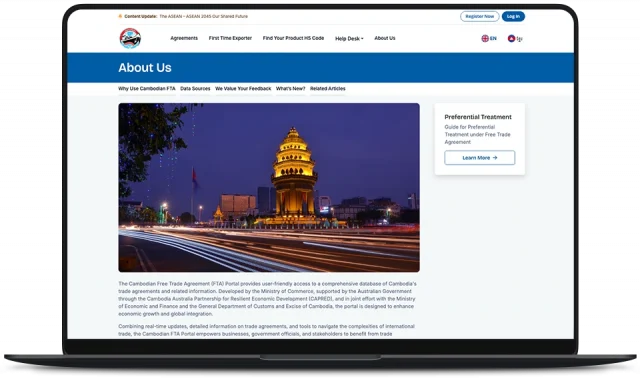Click the Content Update label text

(x=140, y=16)
